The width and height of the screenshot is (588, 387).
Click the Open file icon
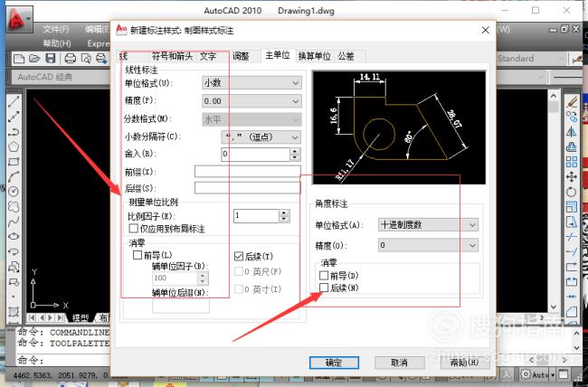34,59
